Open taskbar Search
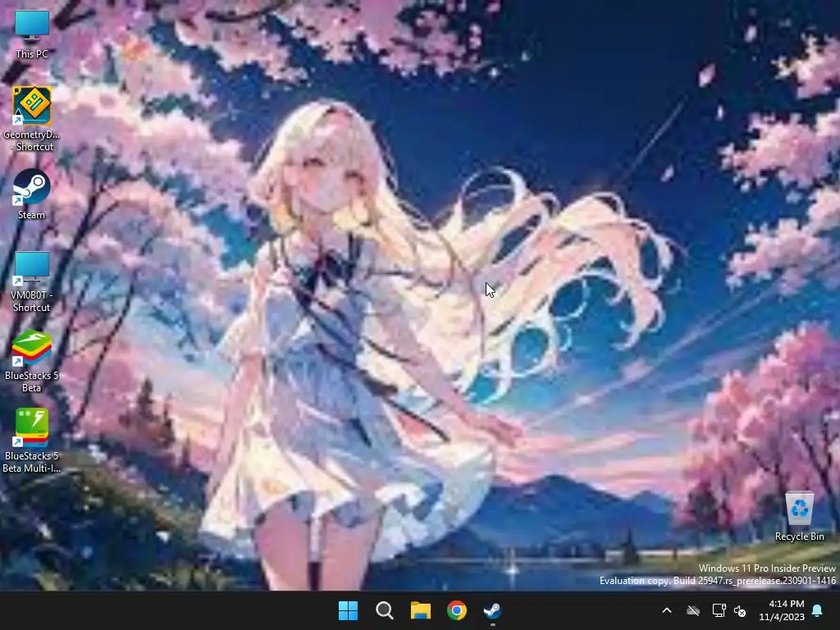This screenshot has width=840, height=630. (x=385, y=610)
